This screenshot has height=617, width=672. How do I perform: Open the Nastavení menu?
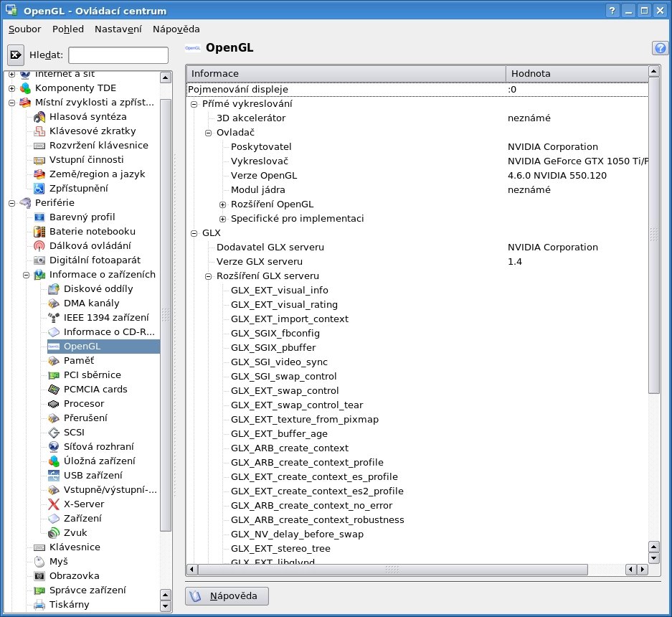118,29
